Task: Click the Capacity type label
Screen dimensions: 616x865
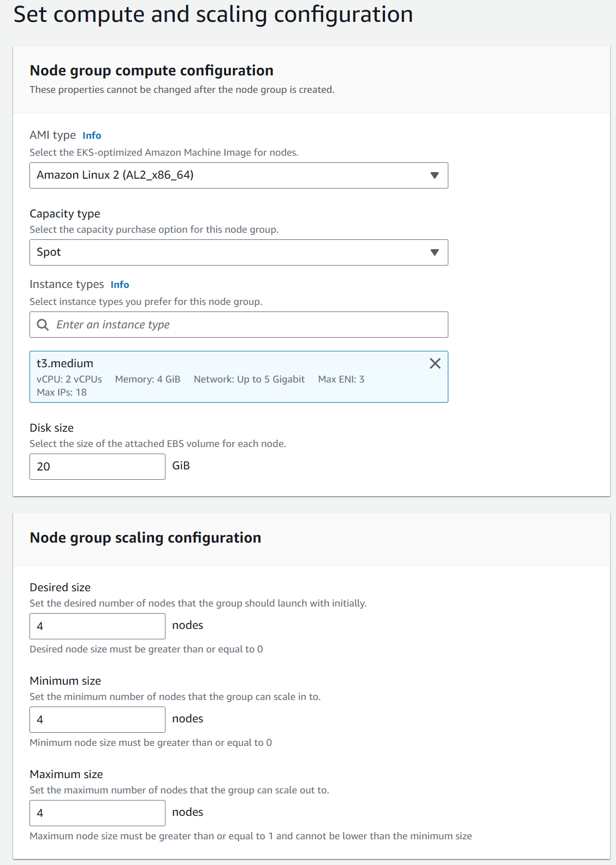Action: pyautogui.click(x=65, y=214)
